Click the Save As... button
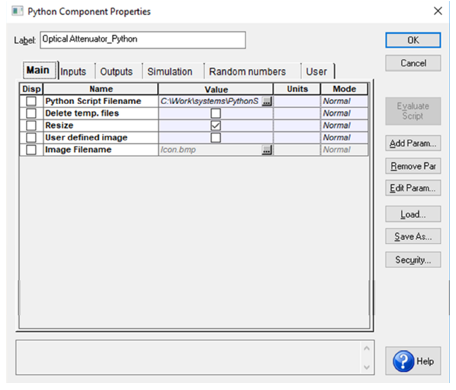The image size is (456, 390). tap(413, 236)
